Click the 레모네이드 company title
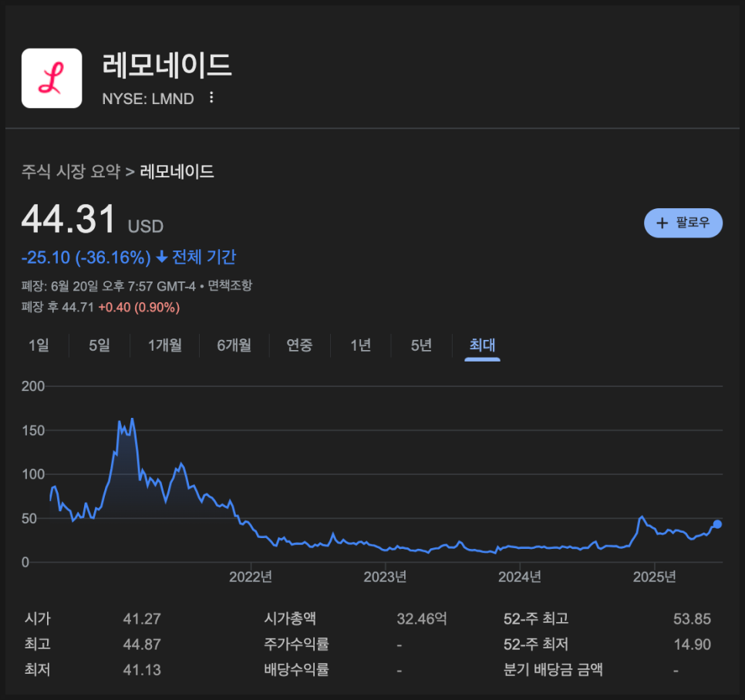 (167, 65)
